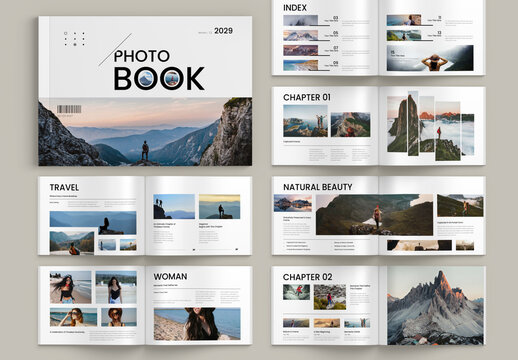Viewport: 518px width, 360px height.
Task: Select photo of woman standing in black top
Action: click(x=116, y=287)
